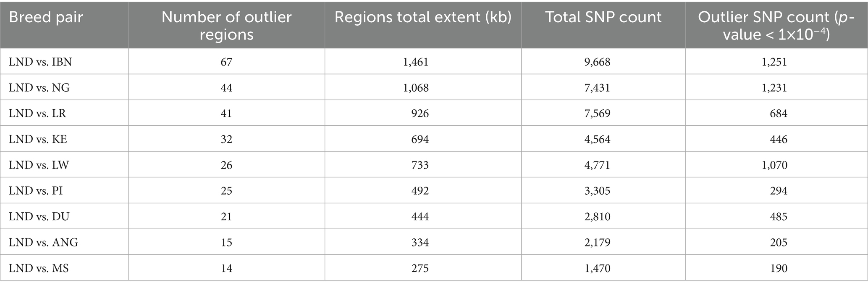Select the 'LND vs. ANG' row label
This screenshot has height=288, width=868.
coord(43,243)
